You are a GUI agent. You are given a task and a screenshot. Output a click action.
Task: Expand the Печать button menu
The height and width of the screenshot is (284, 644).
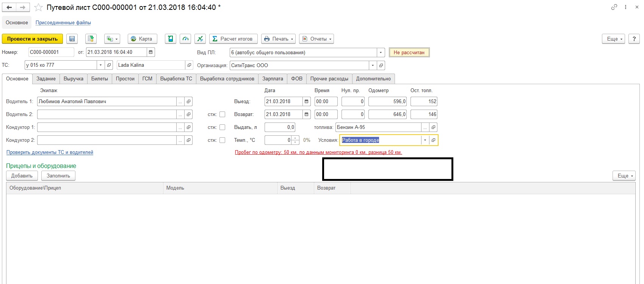click(279, 39)
